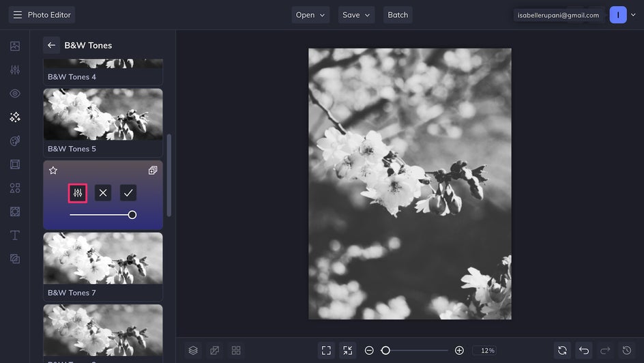
Task: Open the Frames sidebar icon
Action: tap(15, 164)
